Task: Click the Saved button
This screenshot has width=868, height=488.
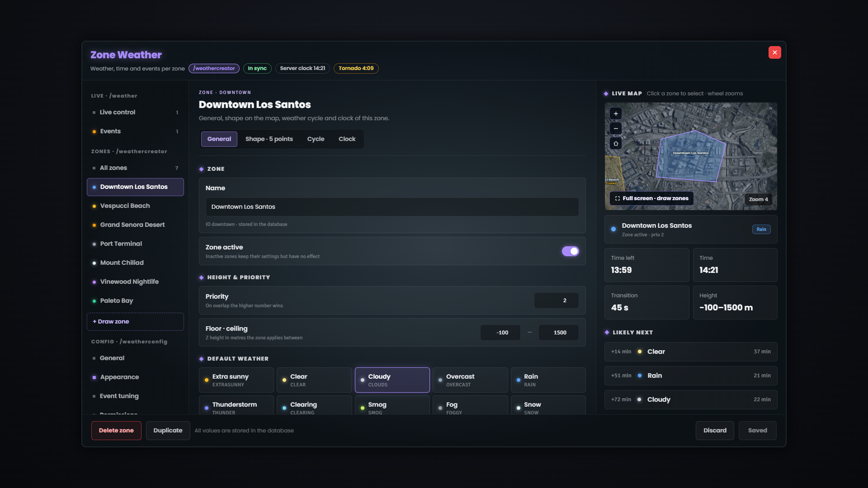Action: (x=757, y=431)
